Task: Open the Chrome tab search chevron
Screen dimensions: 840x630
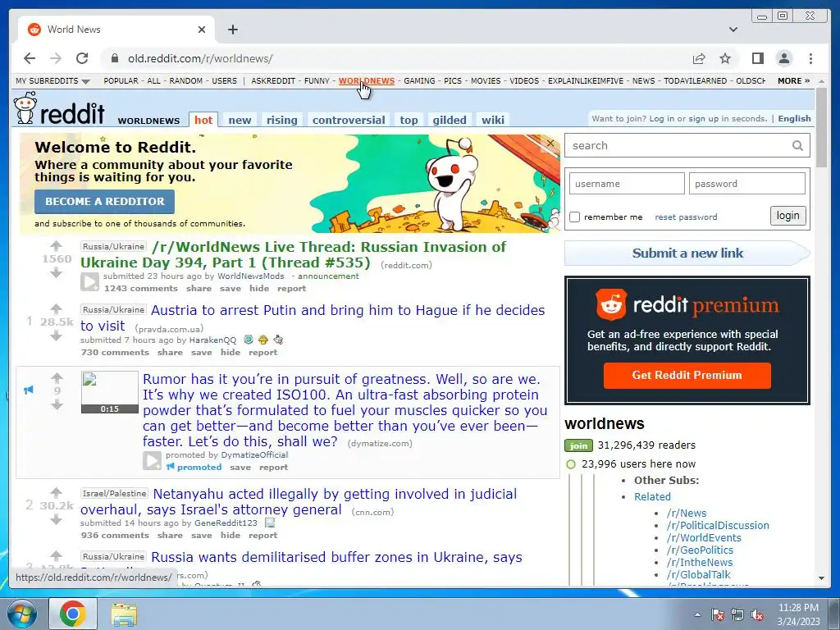Action: point(733,30)
